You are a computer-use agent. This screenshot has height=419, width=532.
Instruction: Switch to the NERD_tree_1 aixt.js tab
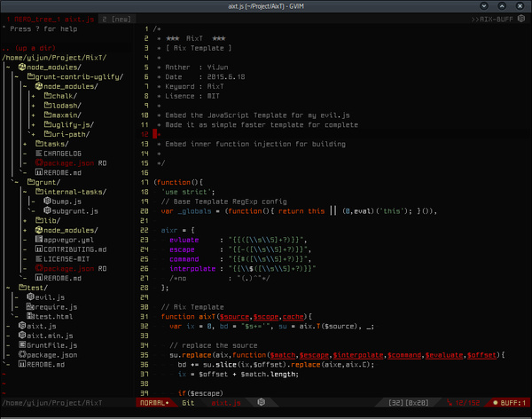(50, 19)
